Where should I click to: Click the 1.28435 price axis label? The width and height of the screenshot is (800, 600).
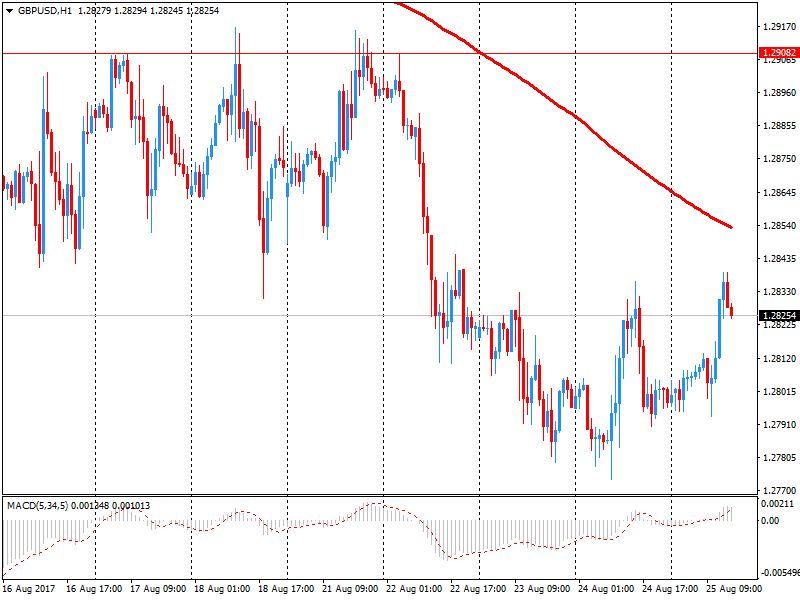[x=779, y=259]
